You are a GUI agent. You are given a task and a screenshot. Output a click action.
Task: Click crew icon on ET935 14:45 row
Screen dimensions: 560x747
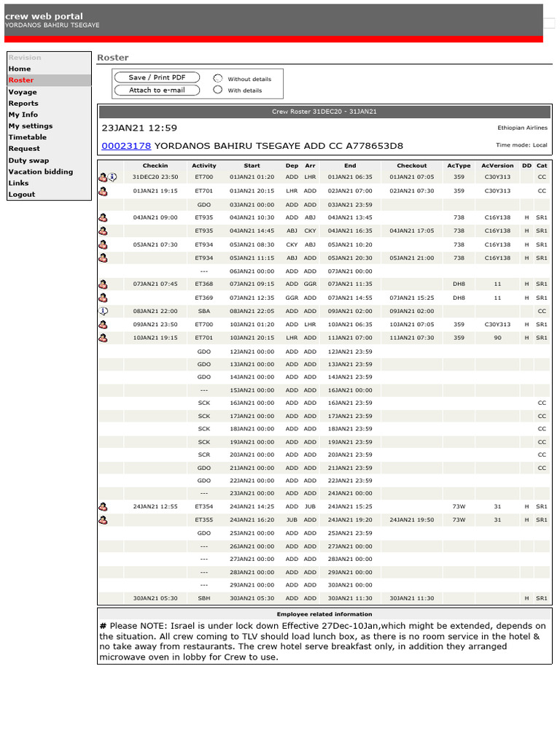coord(103,231)
